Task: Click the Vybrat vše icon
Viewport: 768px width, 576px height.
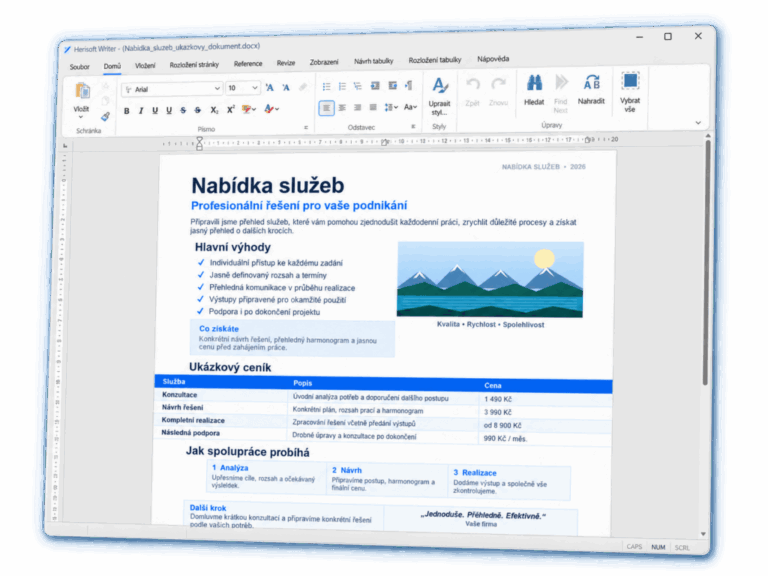Action: pos(630,81)
